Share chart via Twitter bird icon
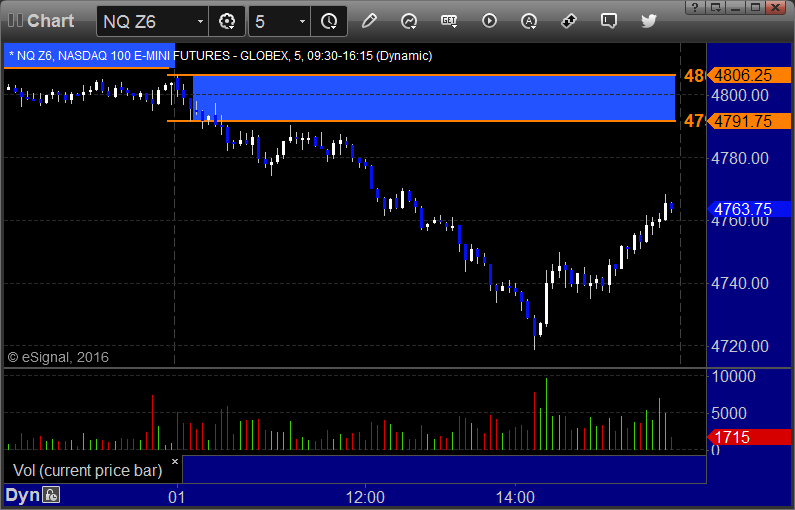795x510 pixels. pos(648,21)
